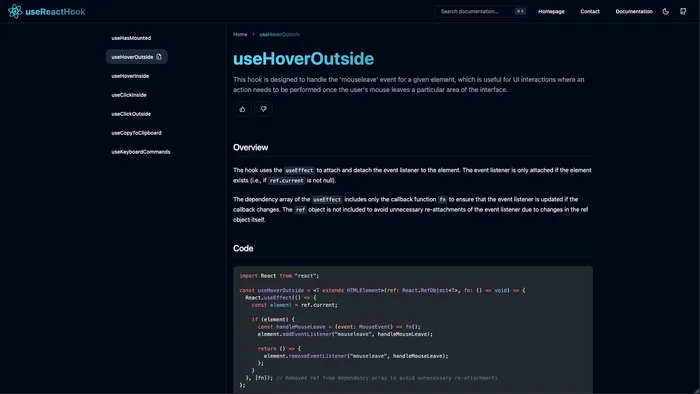This screenshot has width=700, height=394.
Task: Select useClickOutside in the sidebar
Action: (131, 114)
